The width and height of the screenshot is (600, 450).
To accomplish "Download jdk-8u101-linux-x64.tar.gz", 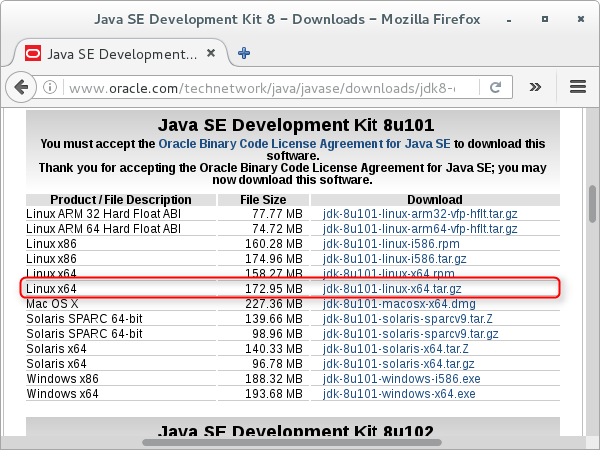I will coord(392,289).
